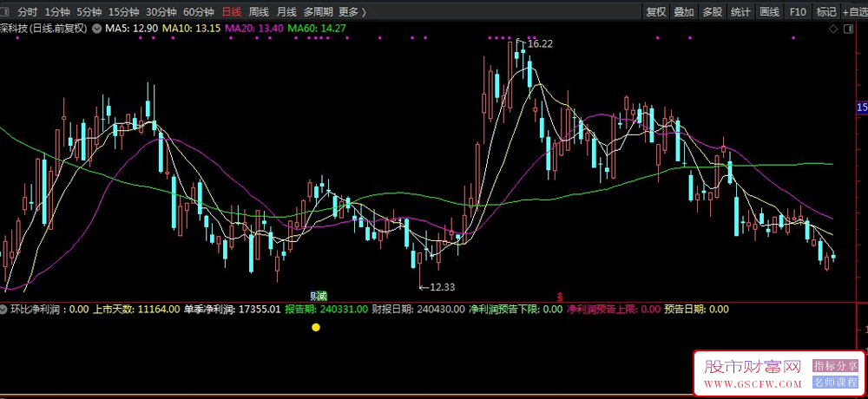Click the 指标分享 link in banner
This screenshot has height=399, width=868.
click(835, 366)
